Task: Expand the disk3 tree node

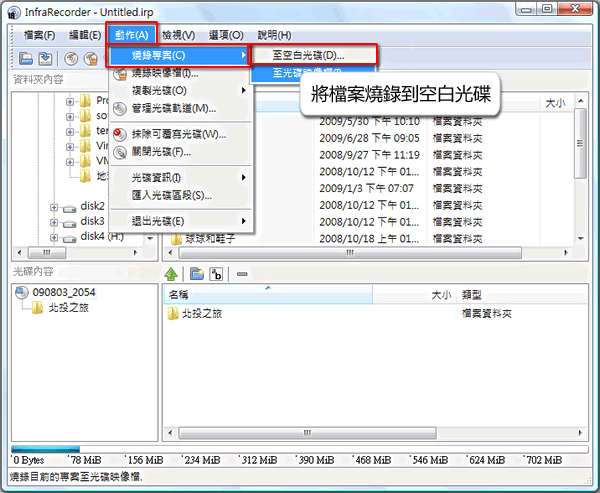Action: [x=54, y=222]
